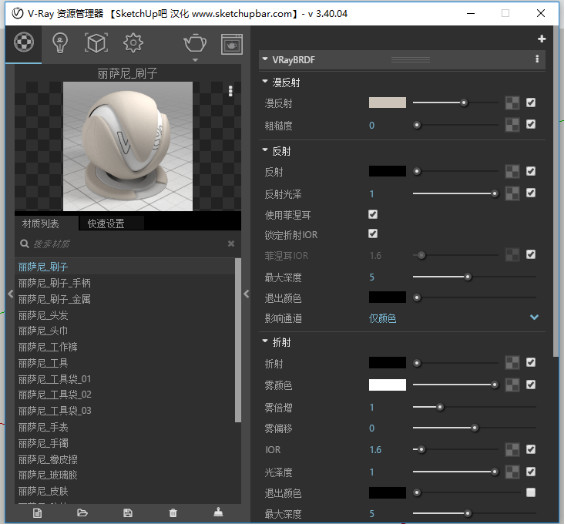The image size is (565, 525).
Task: Expand render options arrow below teapot
Action: (195, 60)
